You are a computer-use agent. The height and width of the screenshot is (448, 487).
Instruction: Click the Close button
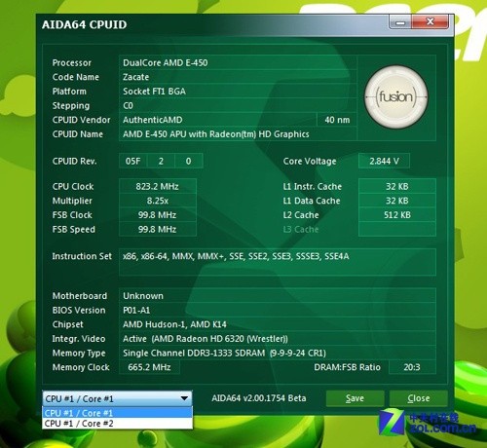419,398
